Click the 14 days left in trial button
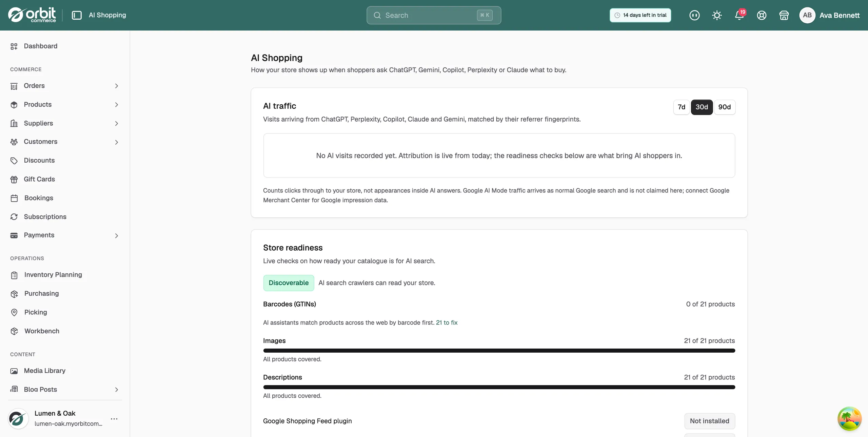This screenshot has width=868, height=437. pos(640,15)
